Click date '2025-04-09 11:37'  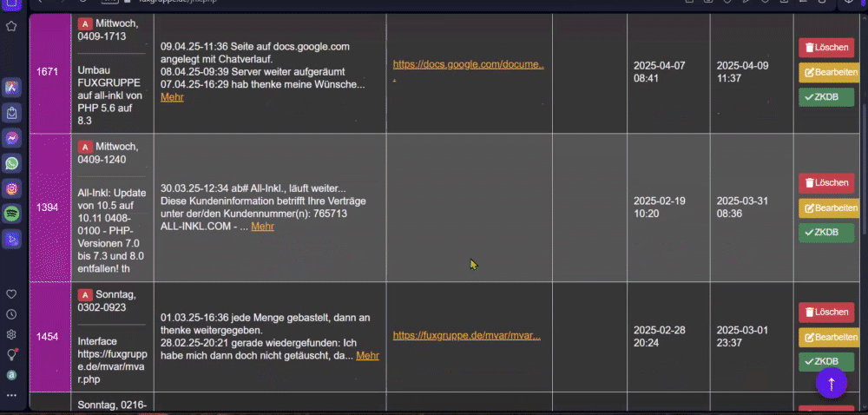point(742,72)
